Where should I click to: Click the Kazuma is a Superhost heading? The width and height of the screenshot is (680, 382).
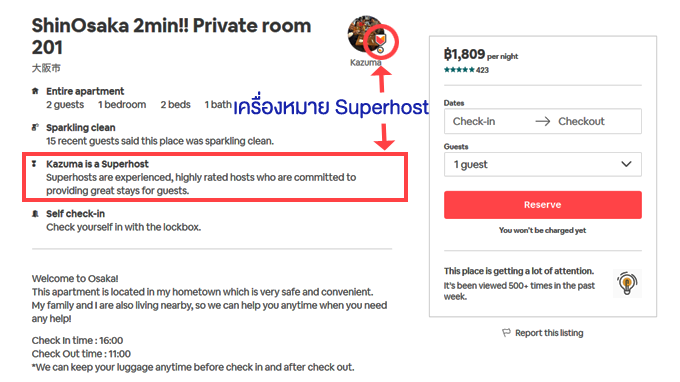click(97, 164)
